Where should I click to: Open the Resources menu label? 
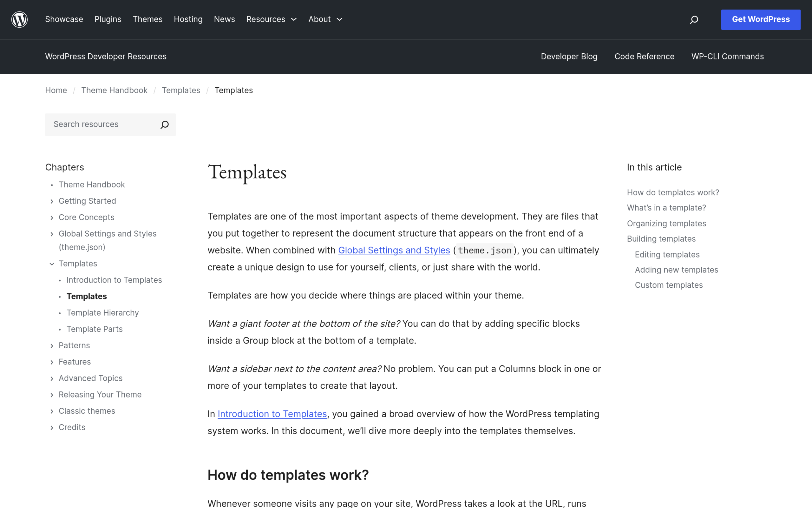(266, 19)
